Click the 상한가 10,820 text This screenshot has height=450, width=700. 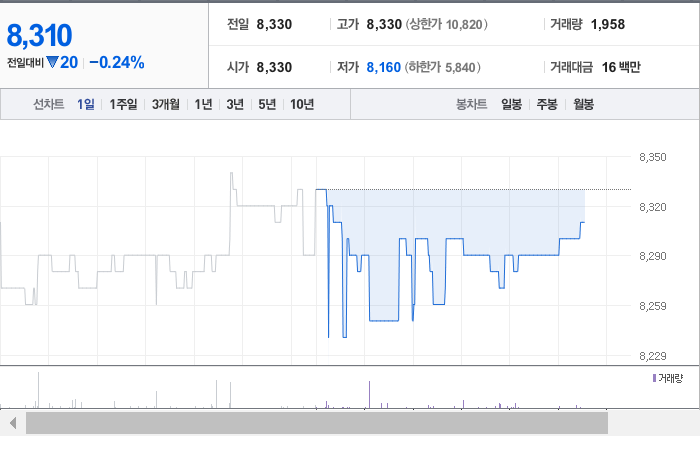(446, 24)
